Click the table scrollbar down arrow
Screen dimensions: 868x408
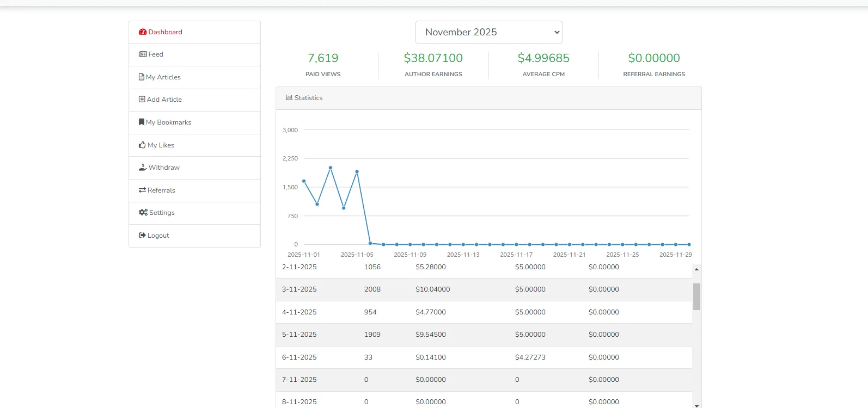[696, 405]
